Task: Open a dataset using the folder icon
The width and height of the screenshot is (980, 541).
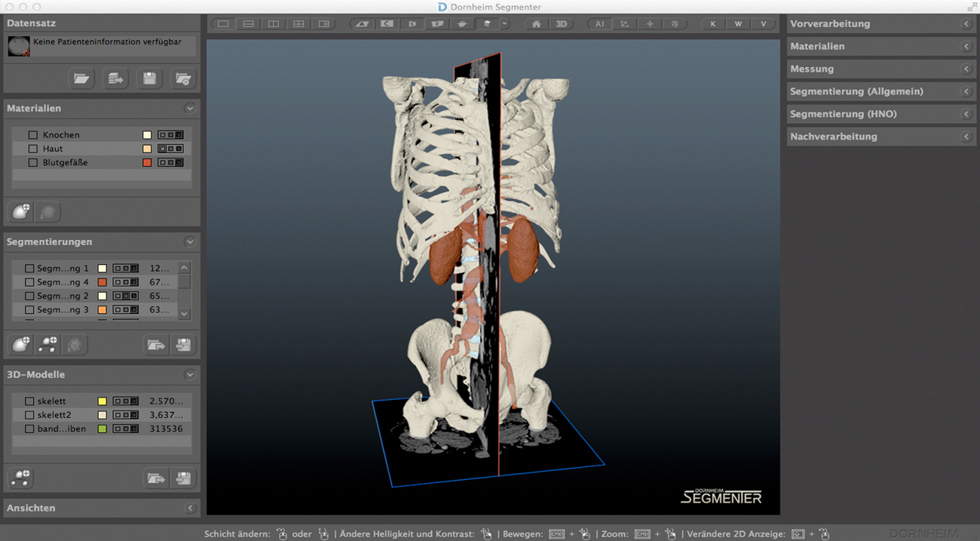Action: (81, 78)
